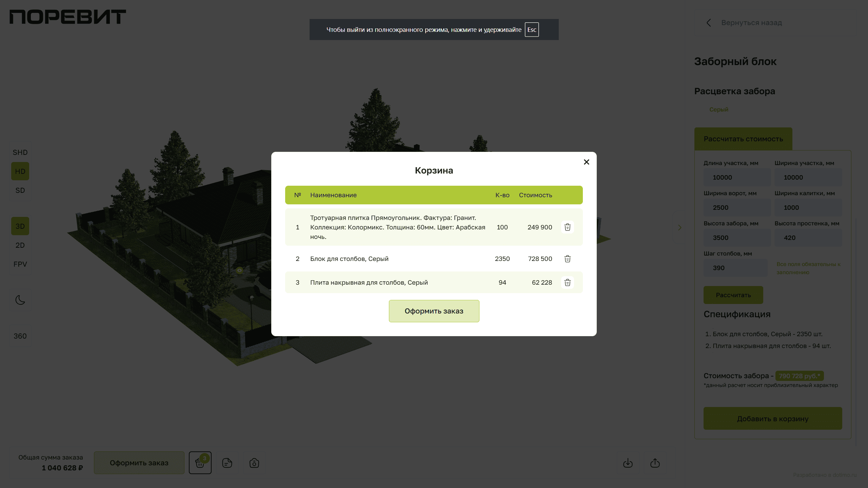868x488 pixels.
Task: Delete the Тротуарная плитка item with its trash icon
Action: tap(567, 227)
